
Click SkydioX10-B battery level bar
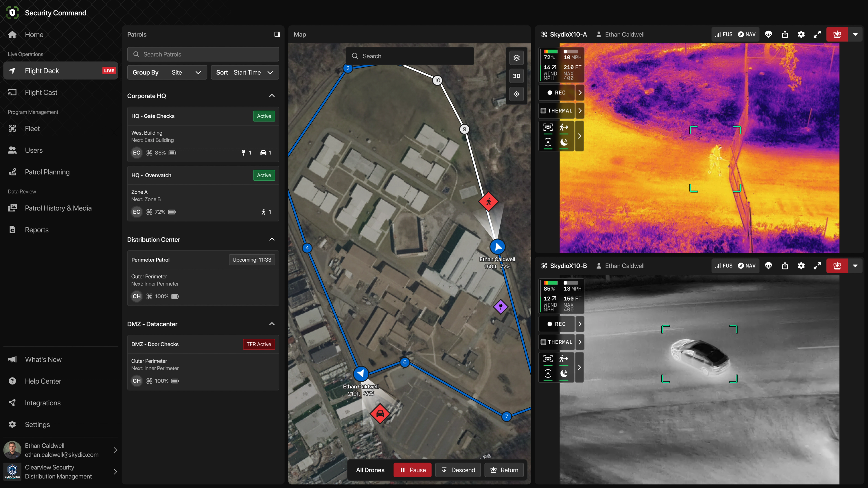click(551, 283)
